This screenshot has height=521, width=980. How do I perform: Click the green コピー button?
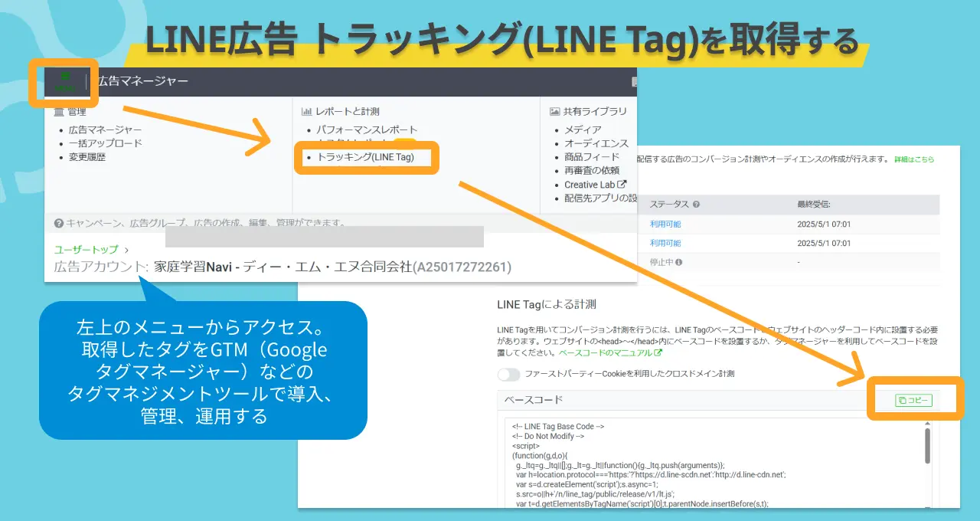913,401
